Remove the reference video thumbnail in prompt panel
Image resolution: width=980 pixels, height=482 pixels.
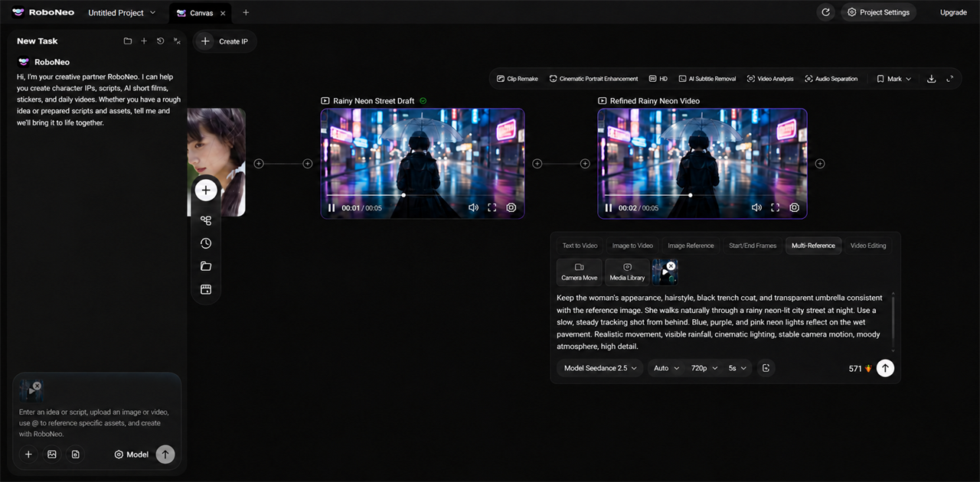pos(671,265)
